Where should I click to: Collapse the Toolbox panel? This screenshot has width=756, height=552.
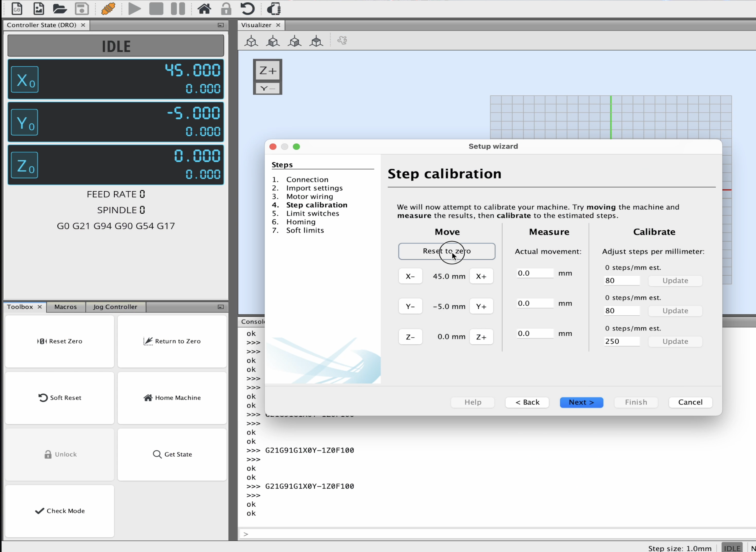[x=220, y=307]
